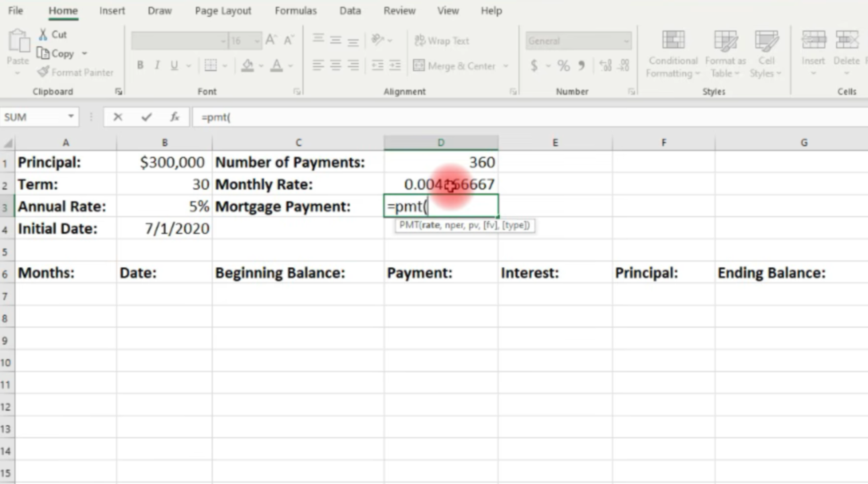
Task: Increase decimal places shown
Action: pos(605,66)
